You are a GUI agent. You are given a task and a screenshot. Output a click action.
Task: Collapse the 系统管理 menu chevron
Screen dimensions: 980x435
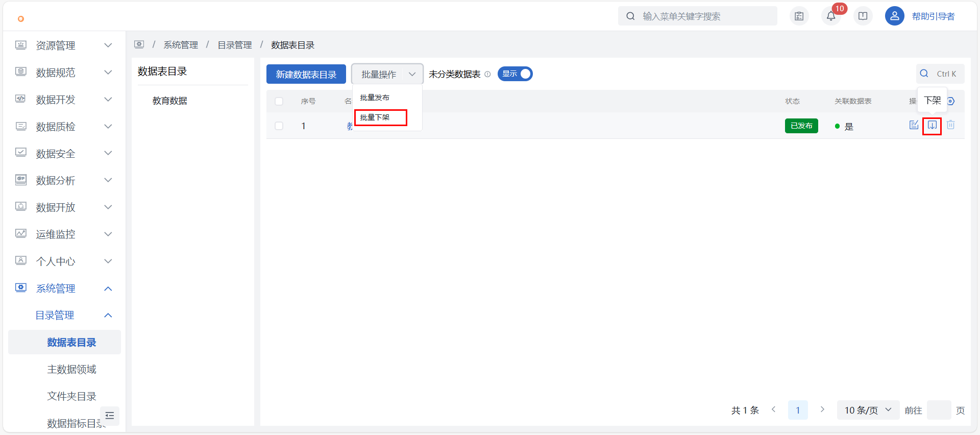coord(108,288)
